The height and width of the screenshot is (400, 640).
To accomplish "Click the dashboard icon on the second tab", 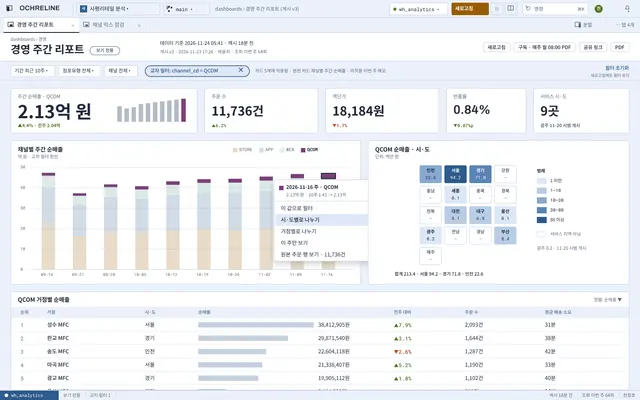I will tap(86, 24).
